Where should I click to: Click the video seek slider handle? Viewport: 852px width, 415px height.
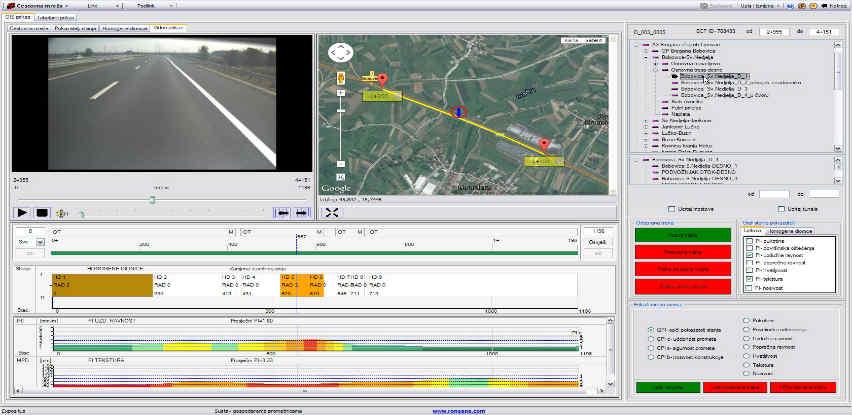tap(152, 199)
